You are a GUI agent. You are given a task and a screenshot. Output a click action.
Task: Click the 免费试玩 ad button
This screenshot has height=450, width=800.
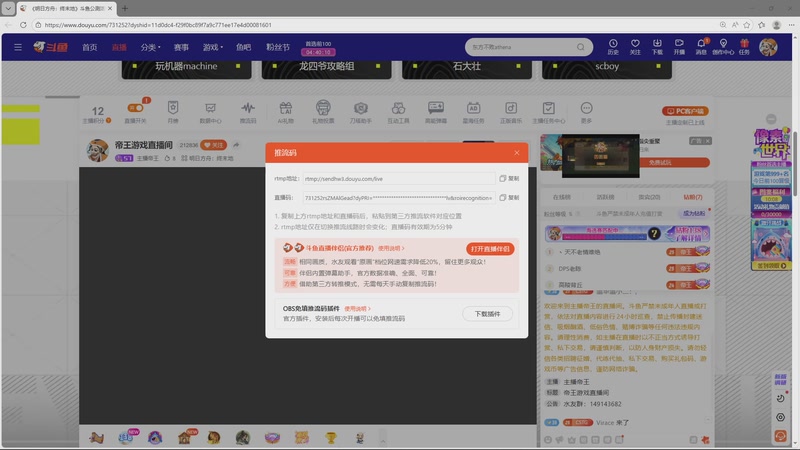point(660,162)
